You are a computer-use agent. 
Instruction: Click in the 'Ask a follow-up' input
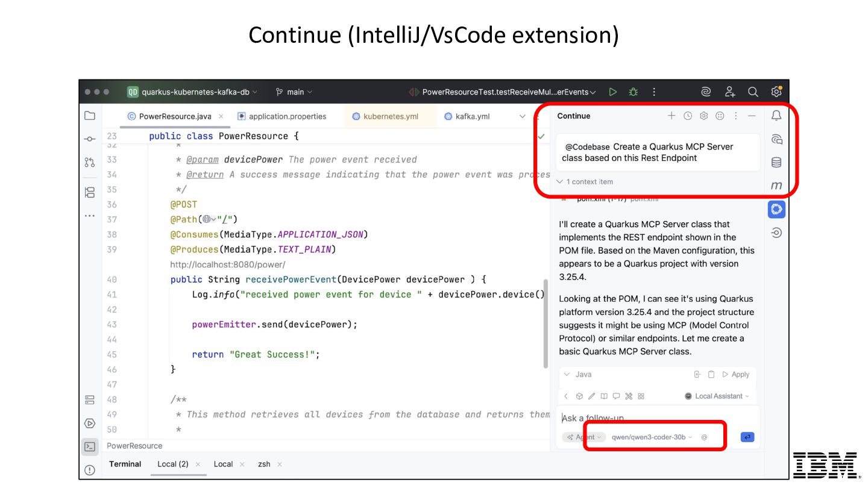[x=658, y=418]
